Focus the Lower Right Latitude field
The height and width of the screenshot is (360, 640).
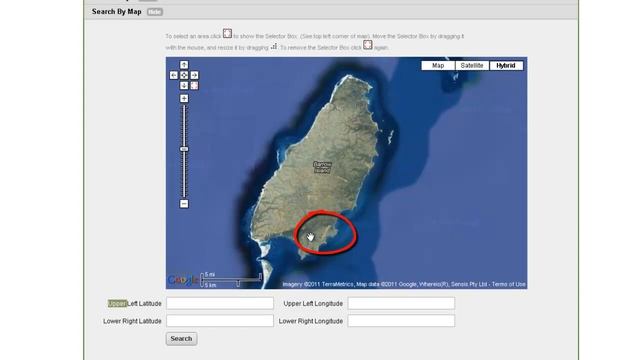pyautogui.click(x=220, y=321)
